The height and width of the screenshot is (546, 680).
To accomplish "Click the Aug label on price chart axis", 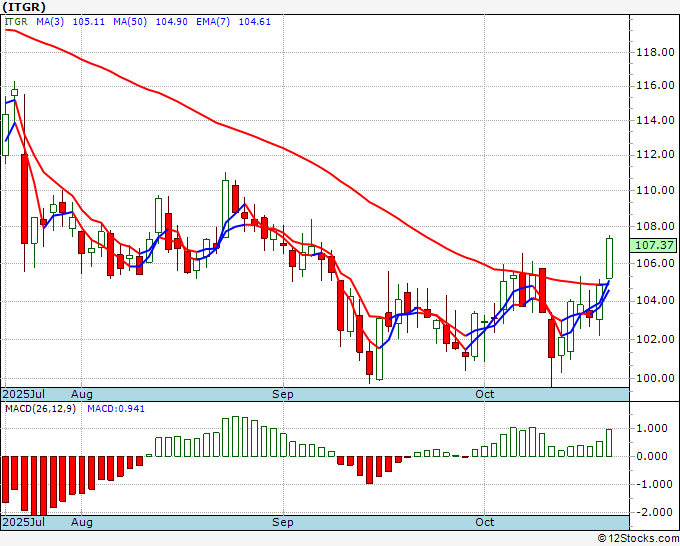I will coord(82,394).
